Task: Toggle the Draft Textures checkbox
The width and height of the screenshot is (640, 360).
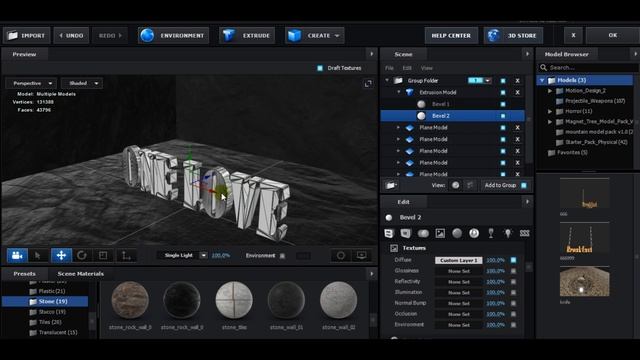Action: pos(320,68)
